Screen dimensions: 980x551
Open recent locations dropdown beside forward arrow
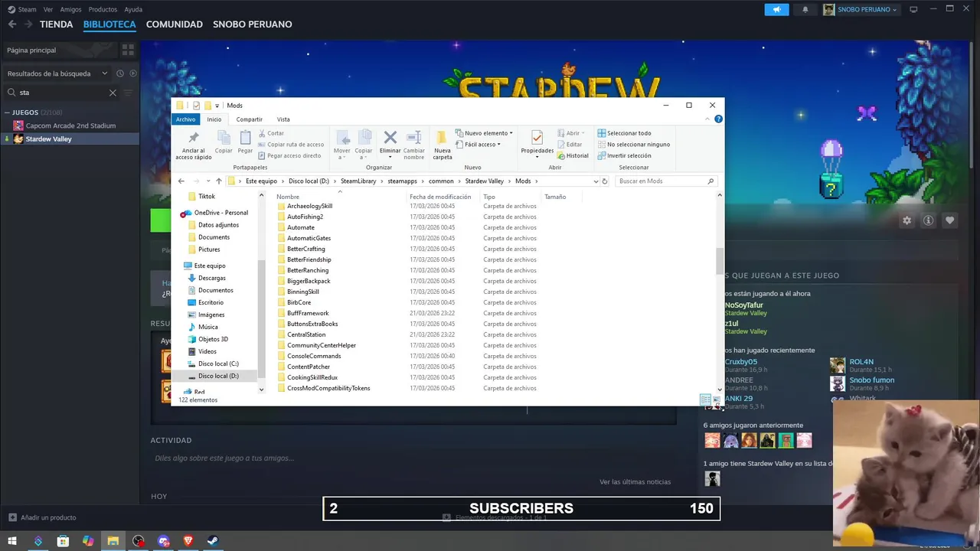click(x=207, y=181)
